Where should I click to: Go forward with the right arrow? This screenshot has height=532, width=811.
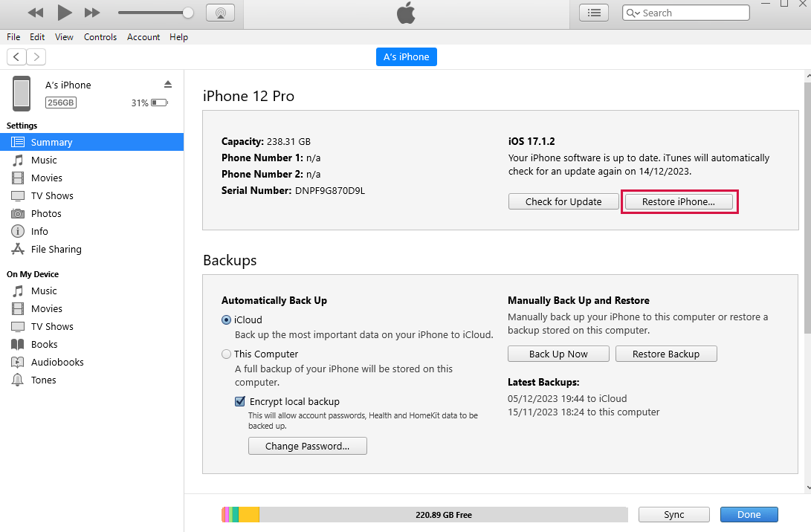click(x=36, y=57)
